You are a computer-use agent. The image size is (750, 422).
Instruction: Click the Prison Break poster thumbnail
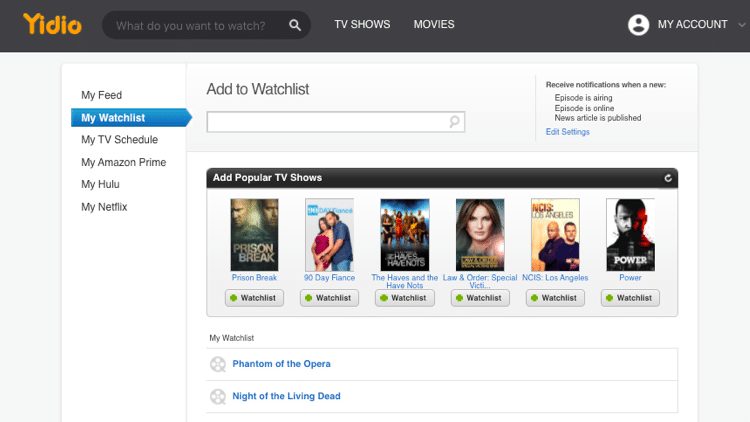point(254,235)
